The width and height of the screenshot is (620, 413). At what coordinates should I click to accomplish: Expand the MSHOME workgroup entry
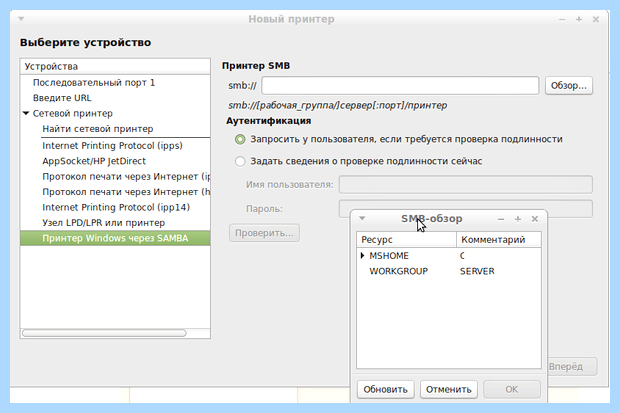tap(362, 256)
